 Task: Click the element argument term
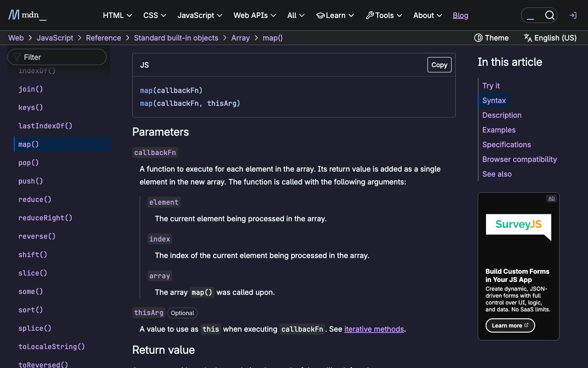tap(164, 202)
